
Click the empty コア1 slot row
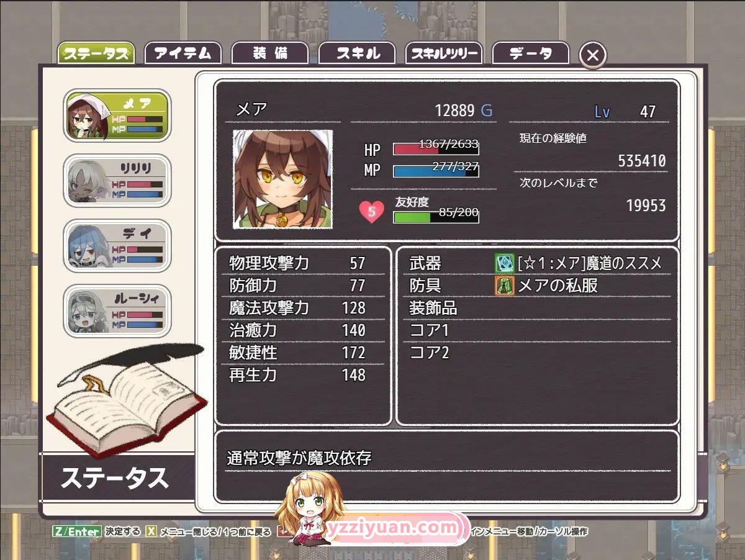[x=538, y=330]
